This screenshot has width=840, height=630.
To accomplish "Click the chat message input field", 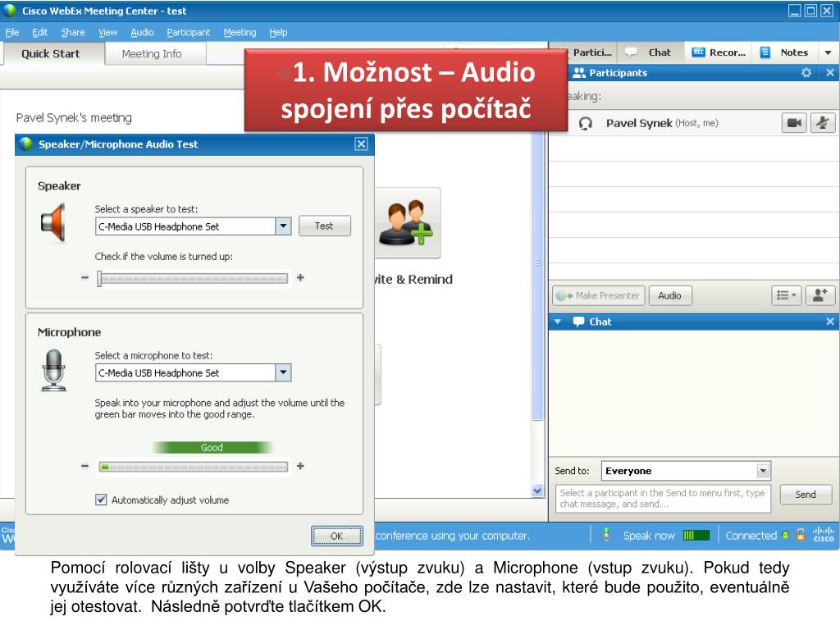I will point(663,499).
